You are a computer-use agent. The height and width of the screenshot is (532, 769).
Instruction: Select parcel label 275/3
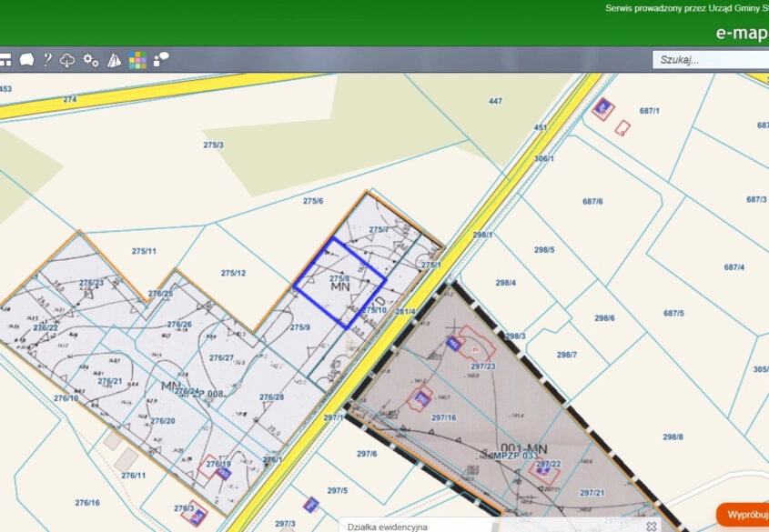213,145
